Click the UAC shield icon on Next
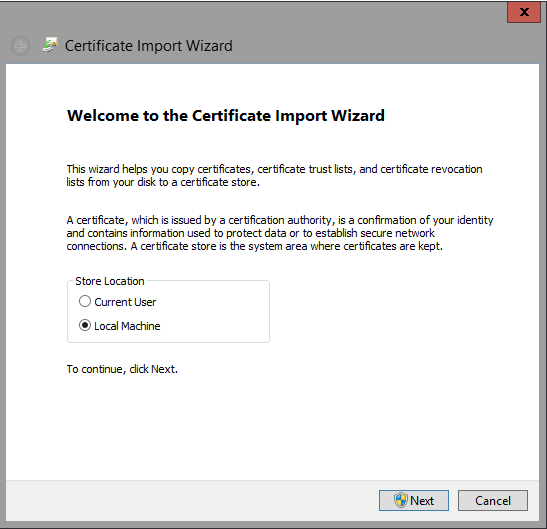The width and height of the screenshot is (547, 529). coord(400,500)
